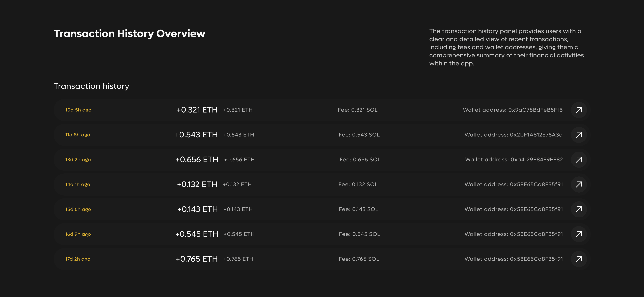This screenshot has width=644, height=297.
Task: Open arrow icon for 14d 1h ago transaction
Action: pos(579,184)
